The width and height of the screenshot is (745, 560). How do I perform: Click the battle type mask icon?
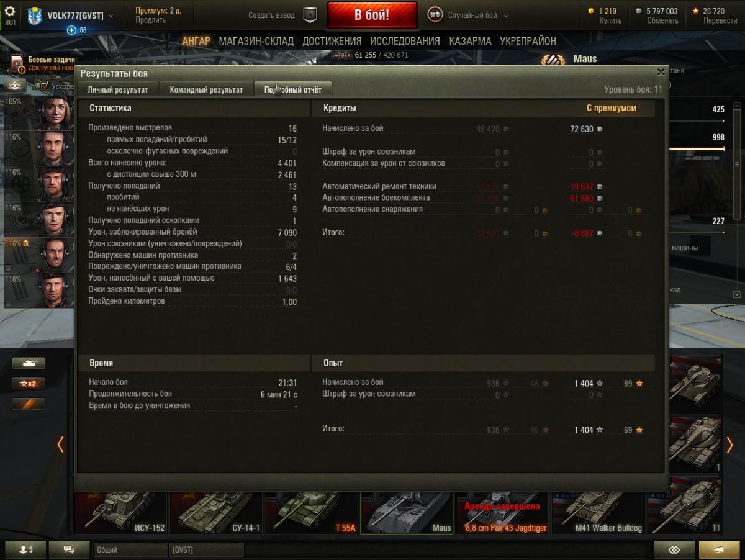pyautogui.click(x=435, y=16)
